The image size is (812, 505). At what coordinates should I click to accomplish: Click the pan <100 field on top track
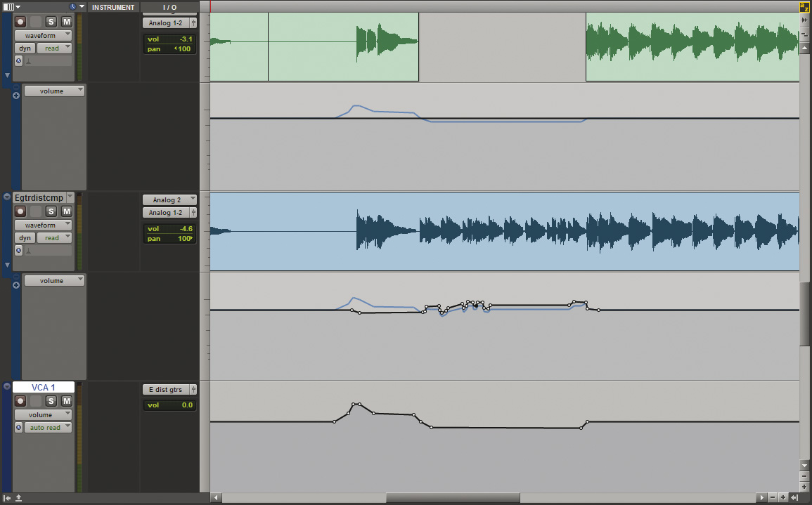pyautogui.click(x=169, y=48)
